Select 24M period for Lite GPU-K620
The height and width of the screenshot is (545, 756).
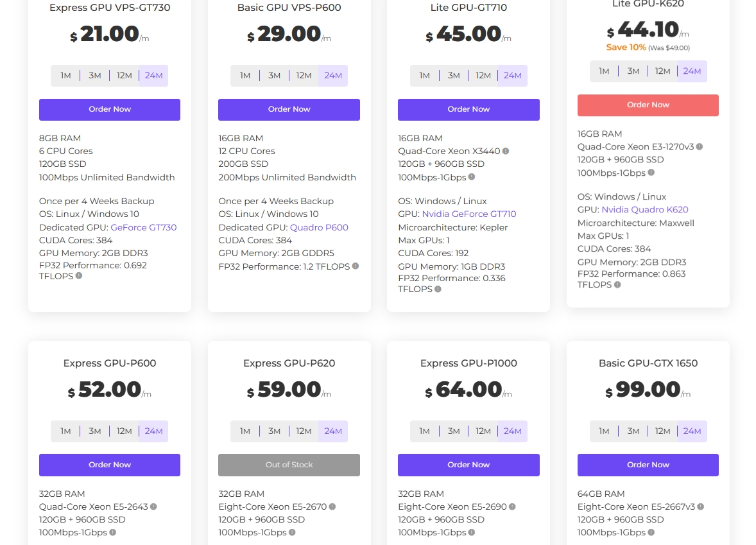tap(692, 71)
